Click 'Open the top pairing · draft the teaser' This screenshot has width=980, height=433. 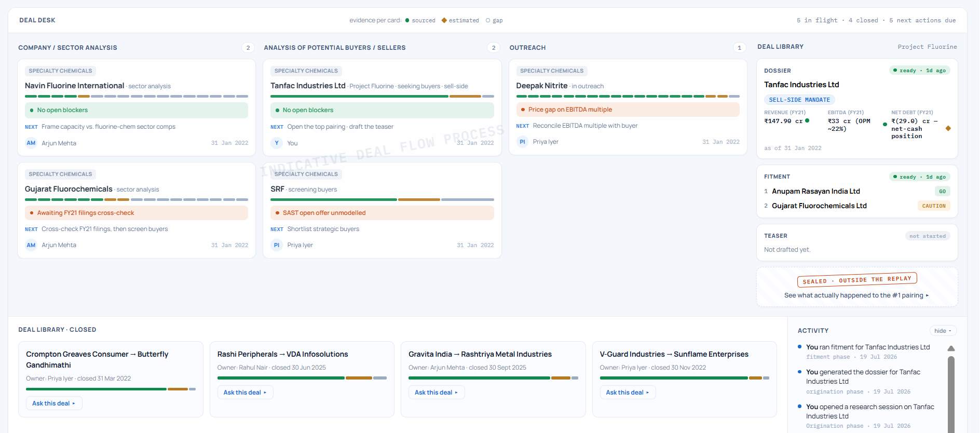[x=340, y=127]
